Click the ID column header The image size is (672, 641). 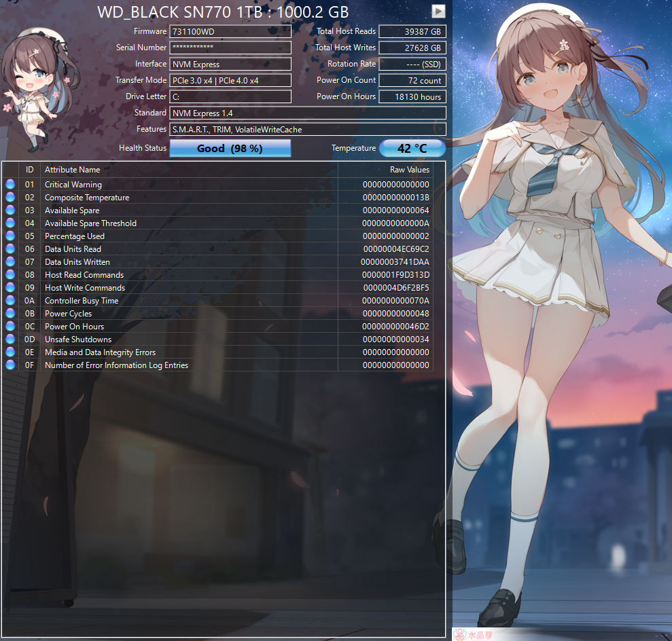tap(30, 170)
